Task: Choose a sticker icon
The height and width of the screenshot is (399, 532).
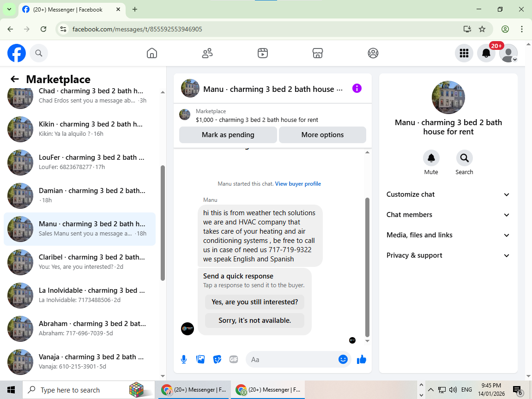Action: [217, 359]
